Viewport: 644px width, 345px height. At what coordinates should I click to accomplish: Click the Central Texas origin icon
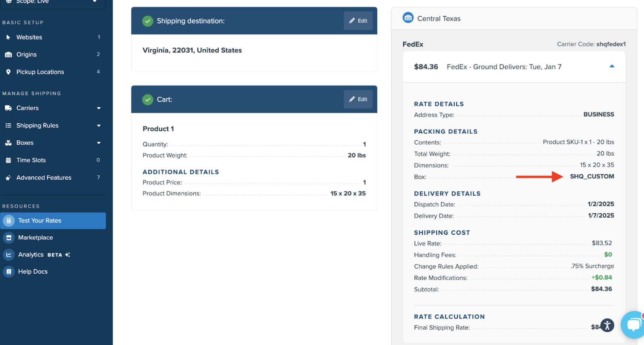click(x=408, y=18)
